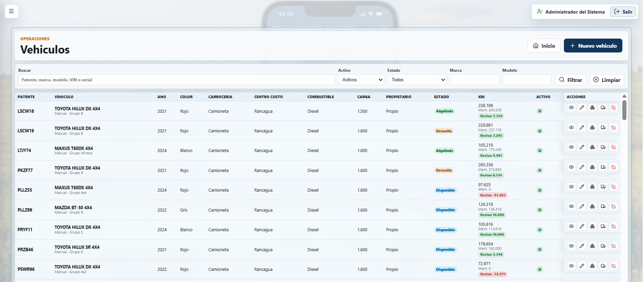This screenshot has width=644, height=282.
Task: Edit vehicle PRYF11
Action: click(x=582, y=226)
